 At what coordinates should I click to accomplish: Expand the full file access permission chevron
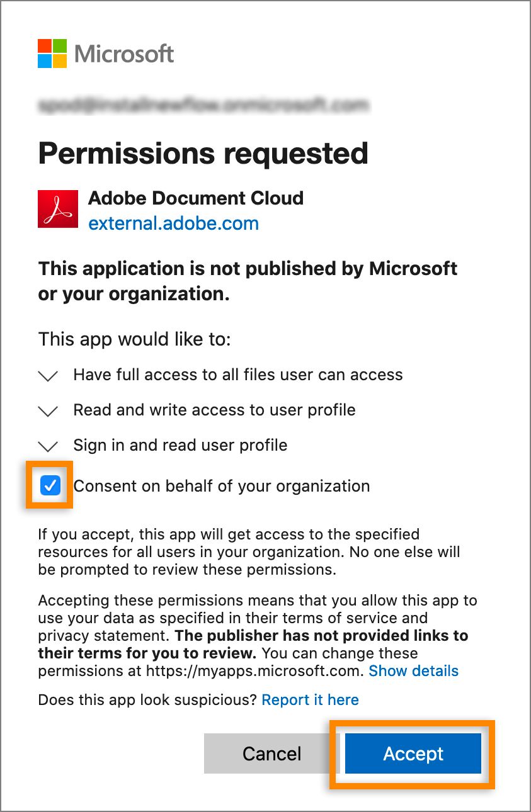pyautogui.click(x=48, y=376)
